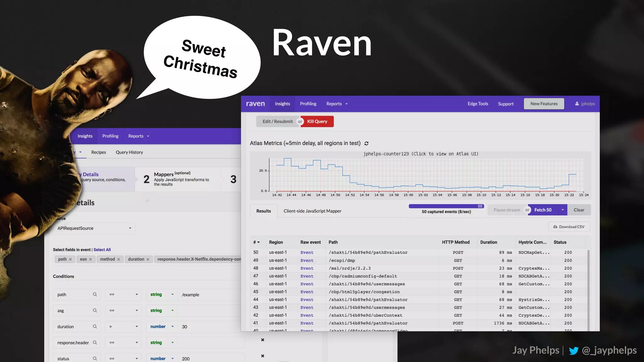
Task: Open the APIRequestSource source dropdown
Action: 94,228
